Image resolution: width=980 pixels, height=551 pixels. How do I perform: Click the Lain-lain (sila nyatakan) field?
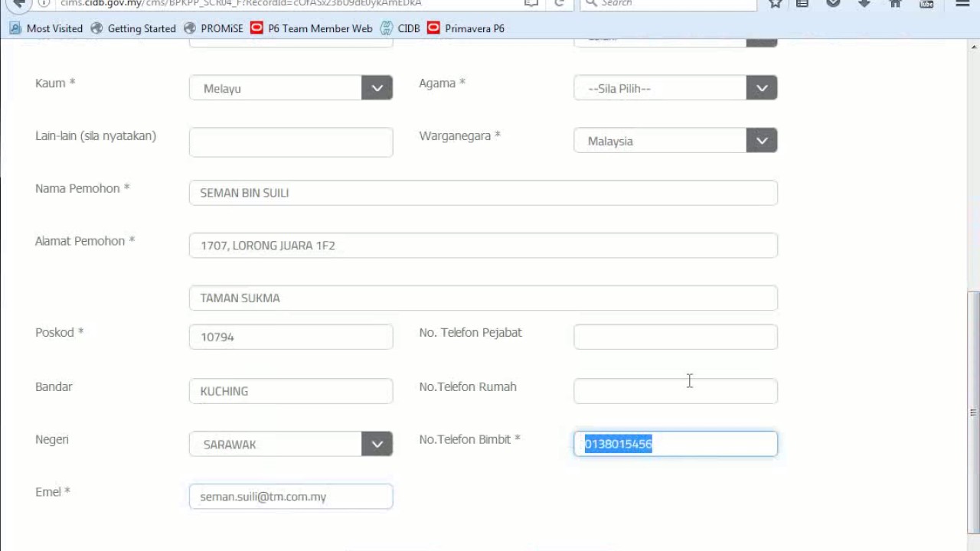pos(291,142)
